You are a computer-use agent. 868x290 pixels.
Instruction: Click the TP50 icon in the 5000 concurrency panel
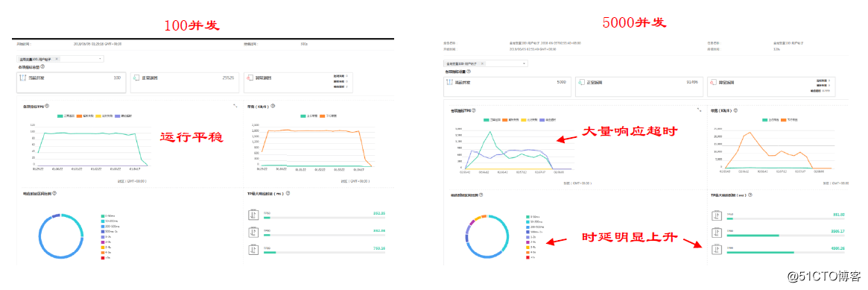tap(716, 216)
